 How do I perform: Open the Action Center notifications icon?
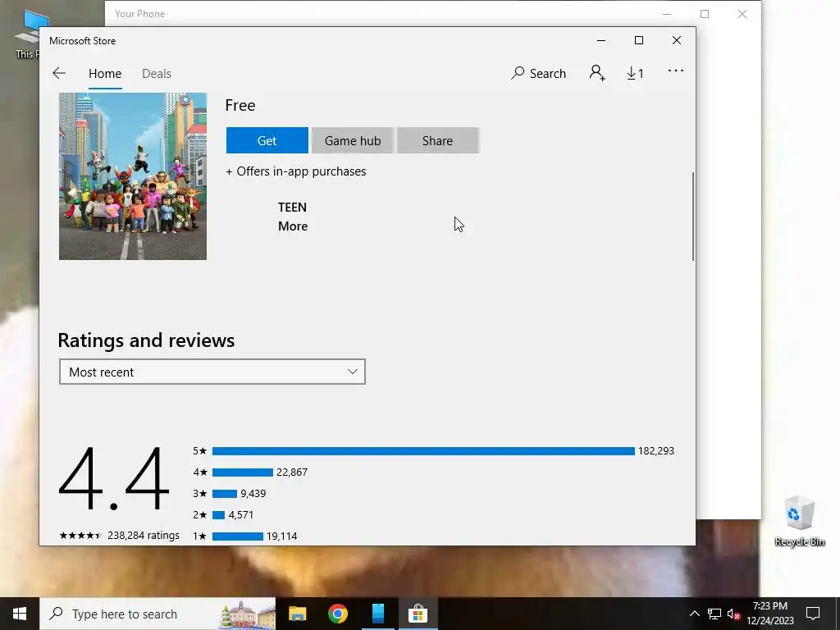[x=813, y=614]
